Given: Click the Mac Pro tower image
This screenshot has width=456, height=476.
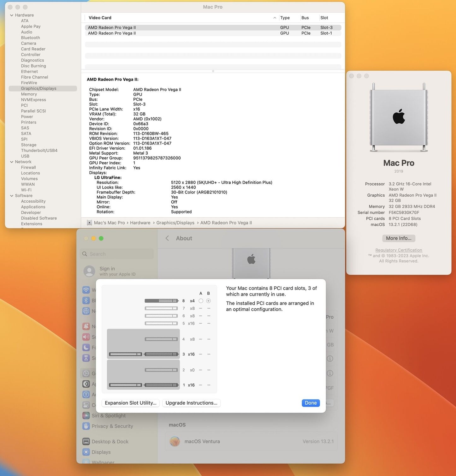Looking at the screenshot, I should [399, 117].
